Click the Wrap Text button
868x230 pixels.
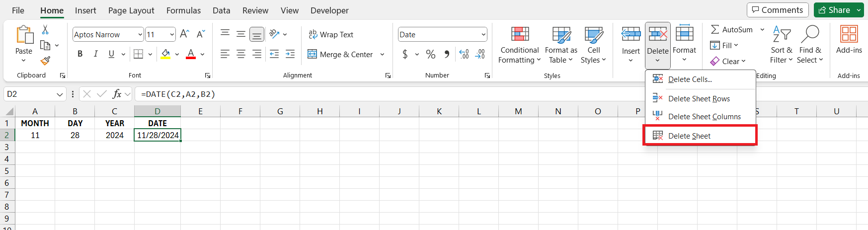[x=331, y=34]
